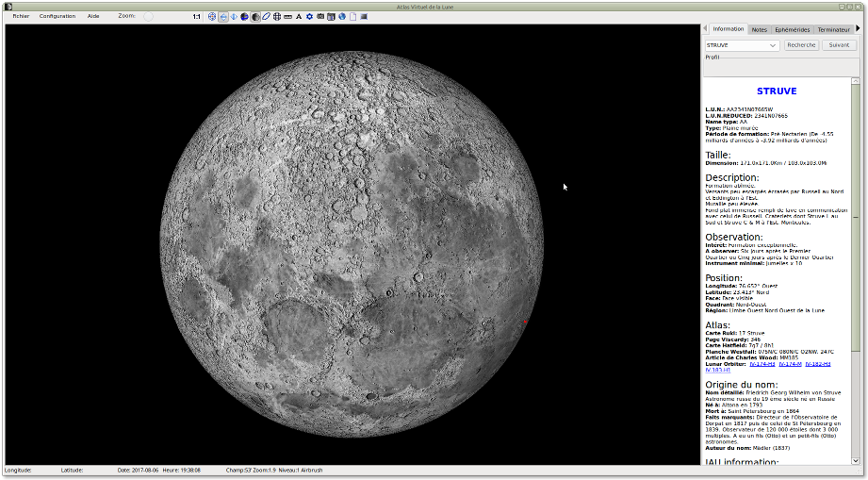
Task: Click the blank page document icon
Action: click(x=352, y=17)
